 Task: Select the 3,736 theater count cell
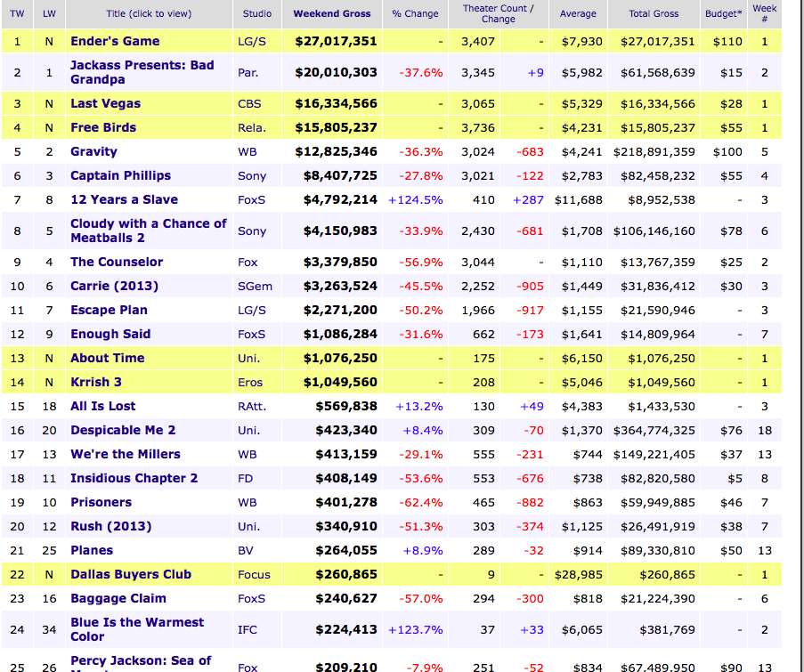[x=478, y=128]
